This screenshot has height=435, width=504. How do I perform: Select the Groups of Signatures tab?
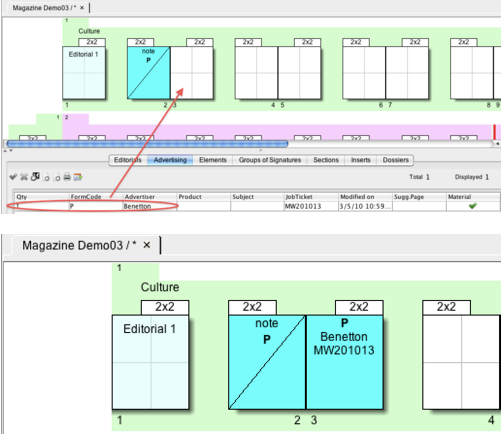point(270,160)
